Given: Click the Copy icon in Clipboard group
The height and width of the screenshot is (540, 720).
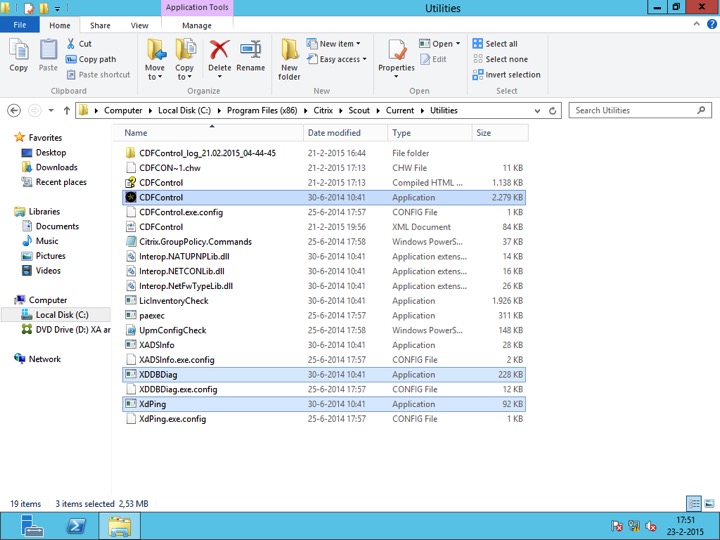Looking at the screenshot, I should pos(18,55).
